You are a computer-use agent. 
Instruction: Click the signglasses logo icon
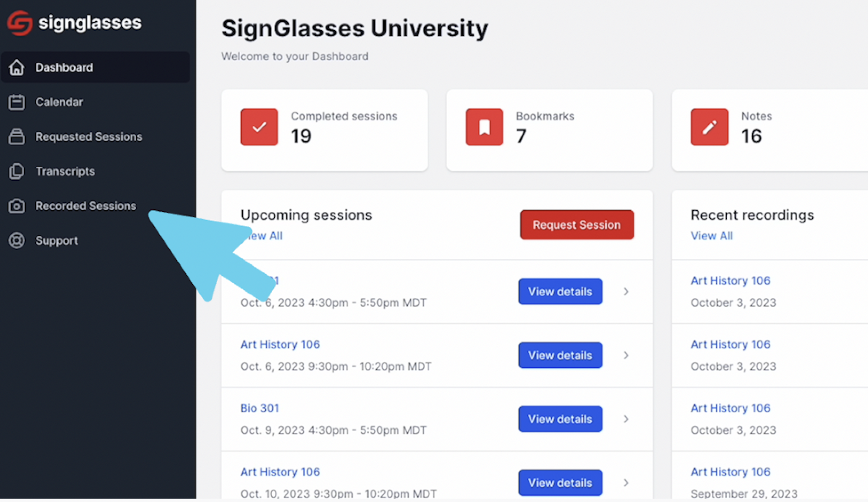pos(20,23)
